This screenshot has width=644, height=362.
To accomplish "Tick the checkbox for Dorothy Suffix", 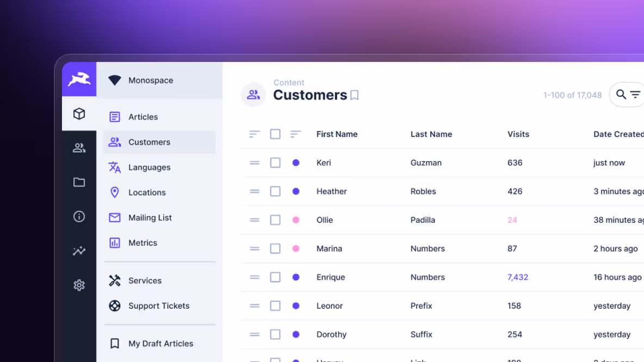I will [x=275, y=334].
